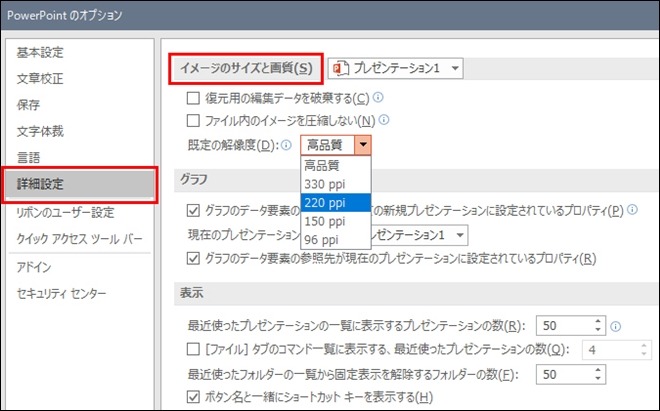
Task: Check the [ファイル] タブ quick access presentations option
Action: coord(194,350)
